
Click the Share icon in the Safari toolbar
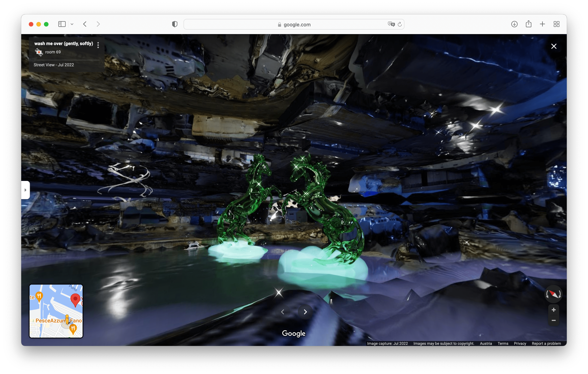tap(528, 24)
